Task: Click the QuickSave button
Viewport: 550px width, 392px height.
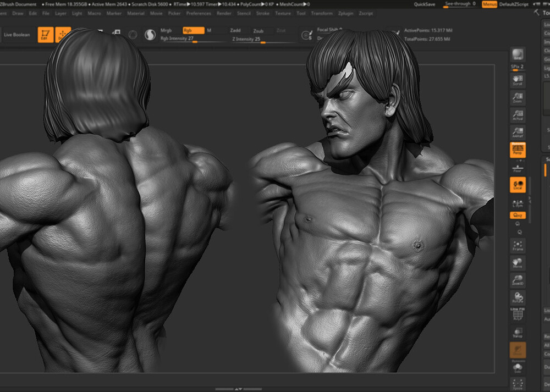Action: (425, 4)
